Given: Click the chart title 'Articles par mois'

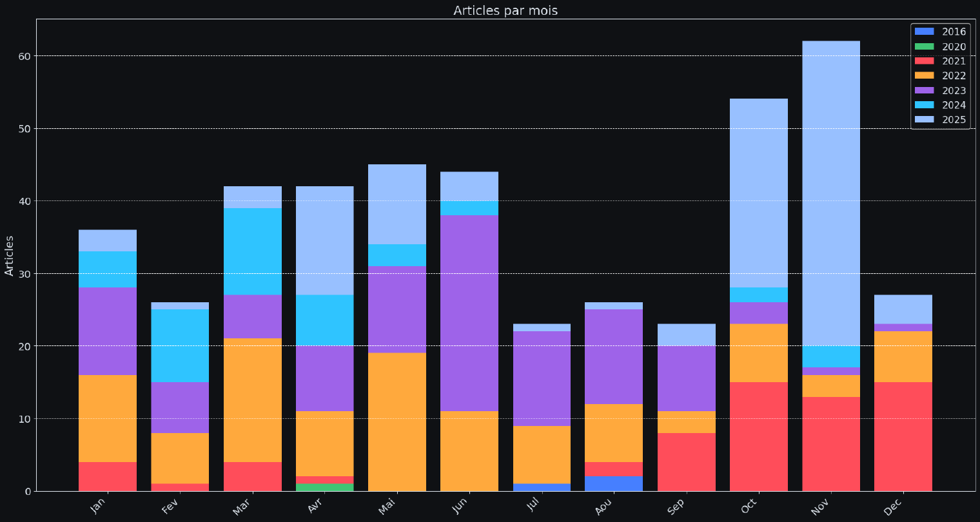Looking at the screenshot, I should 505,10.
